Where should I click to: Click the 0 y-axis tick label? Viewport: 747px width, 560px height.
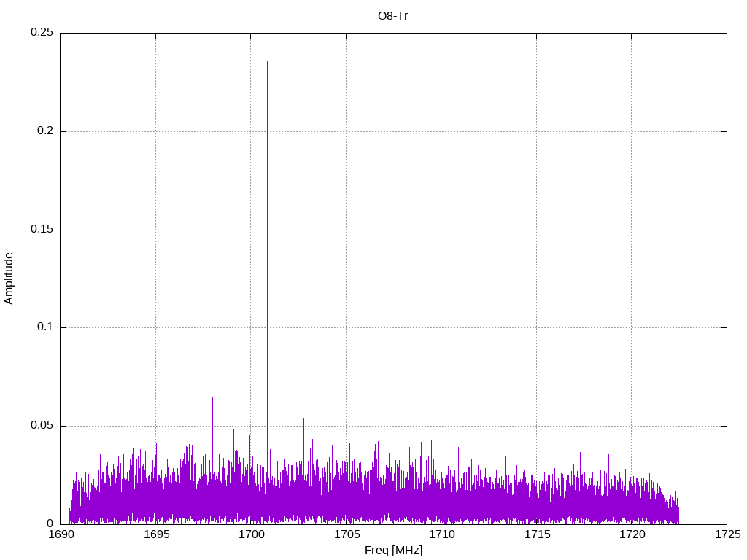click(50, 524)
